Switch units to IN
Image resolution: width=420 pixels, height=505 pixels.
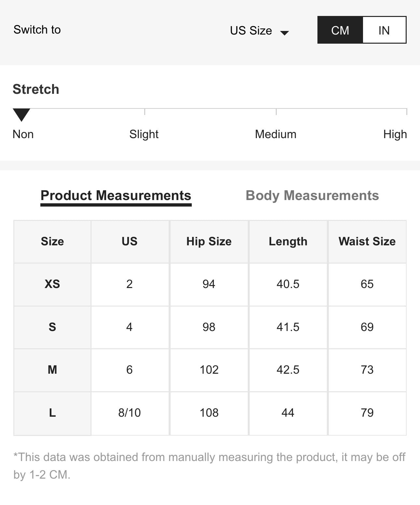pyautogui.click(x=384, y=30)
